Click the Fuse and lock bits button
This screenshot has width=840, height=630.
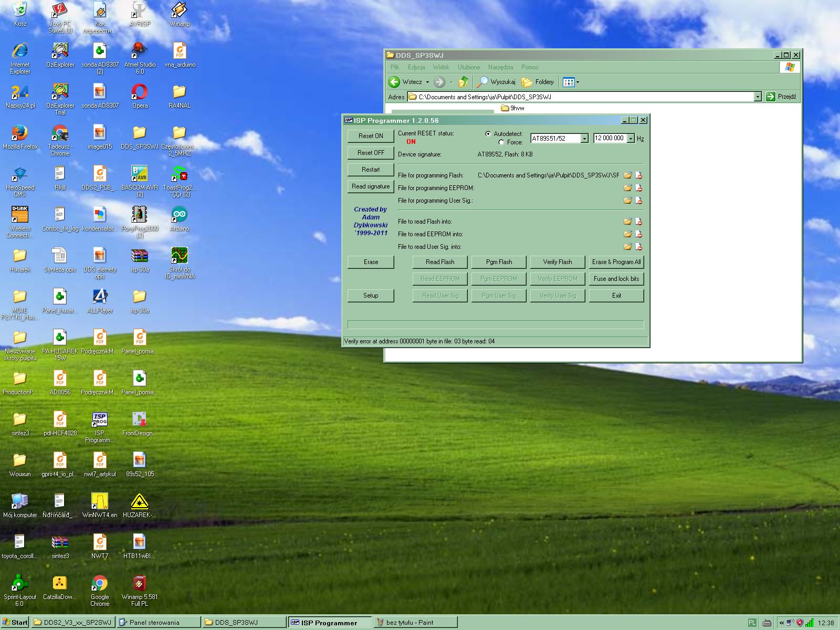point(616,279)
